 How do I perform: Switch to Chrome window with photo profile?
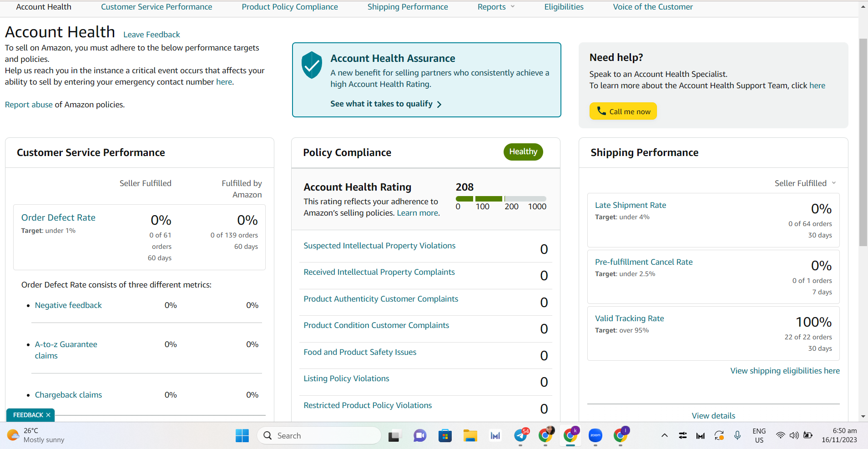point(546,435)
